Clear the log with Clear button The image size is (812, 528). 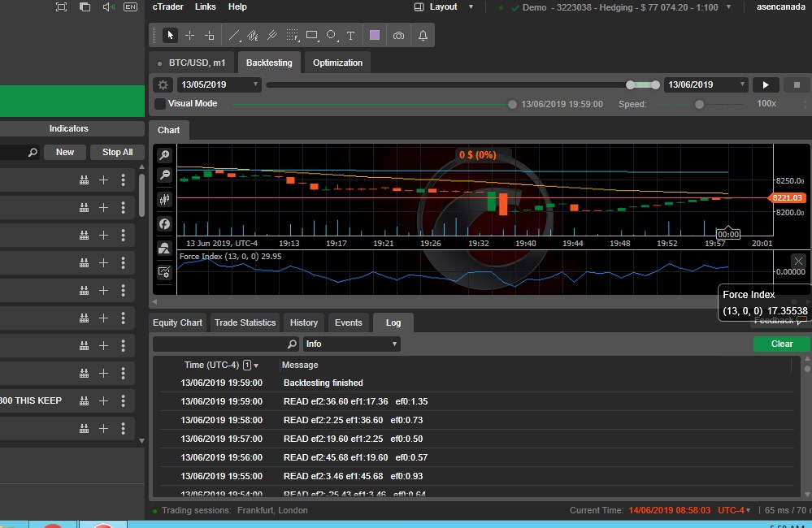(x=781, y=344)
